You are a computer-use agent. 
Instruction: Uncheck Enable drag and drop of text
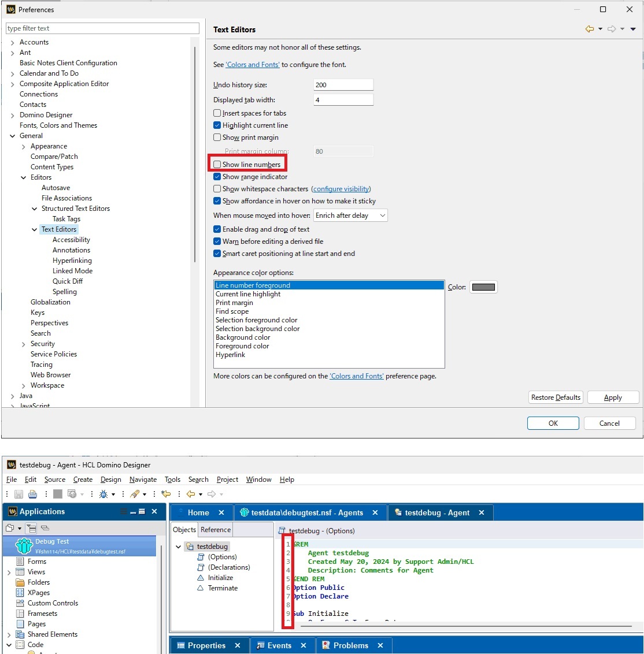tap(217, 229)
